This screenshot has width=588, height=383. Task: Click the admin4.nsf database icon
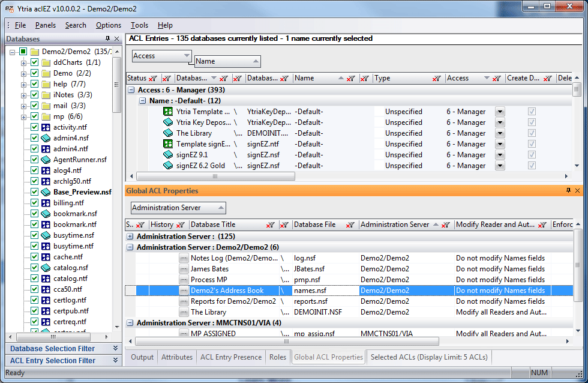(46, 138)
